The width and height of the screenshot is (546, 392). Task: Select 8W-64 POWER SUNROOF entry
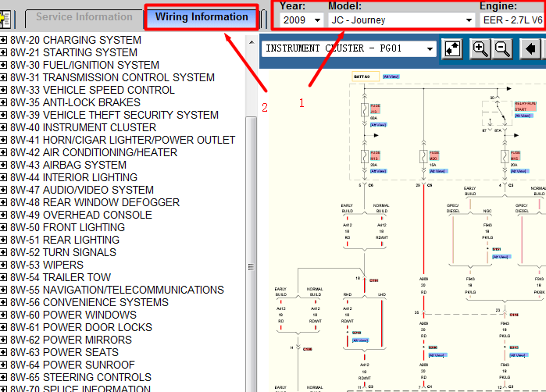(x=73, y=365)
